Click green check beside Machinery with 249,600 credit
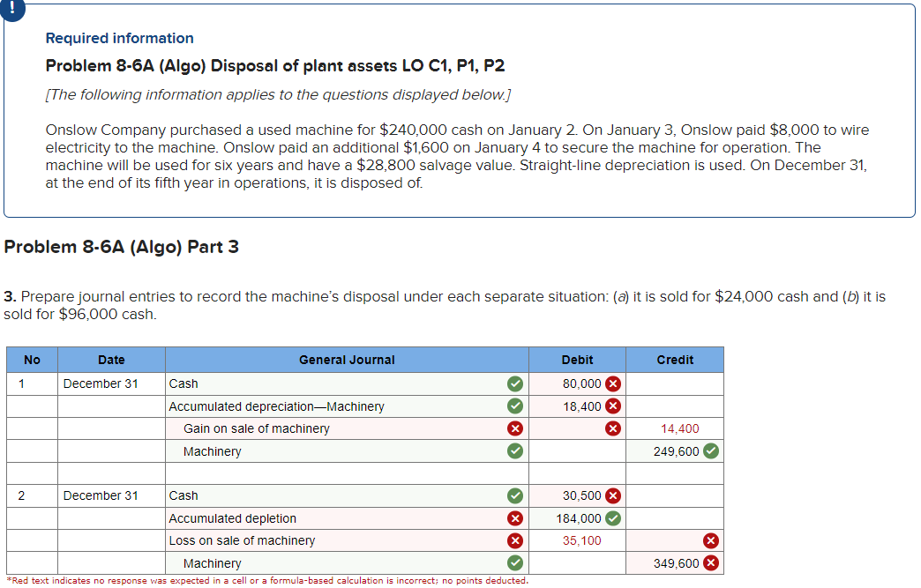The height and width of the screenshot is (588, 921). click(515, 451)
